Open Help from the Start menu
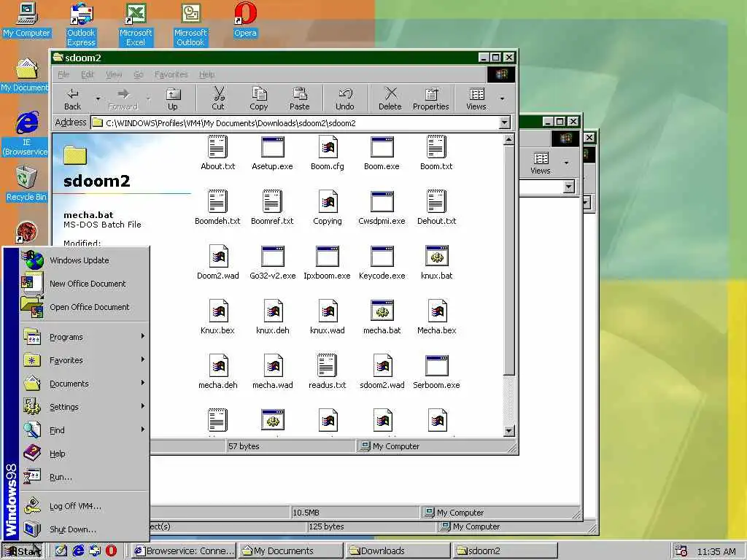This screenshot has height=560, width=747. (x=85, y=454)
